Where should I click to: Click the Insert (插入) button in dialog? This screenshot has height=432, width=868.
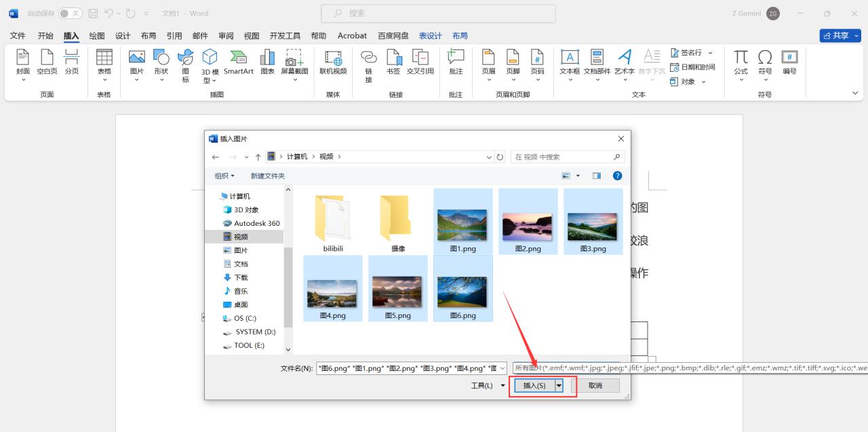point(534,385)
